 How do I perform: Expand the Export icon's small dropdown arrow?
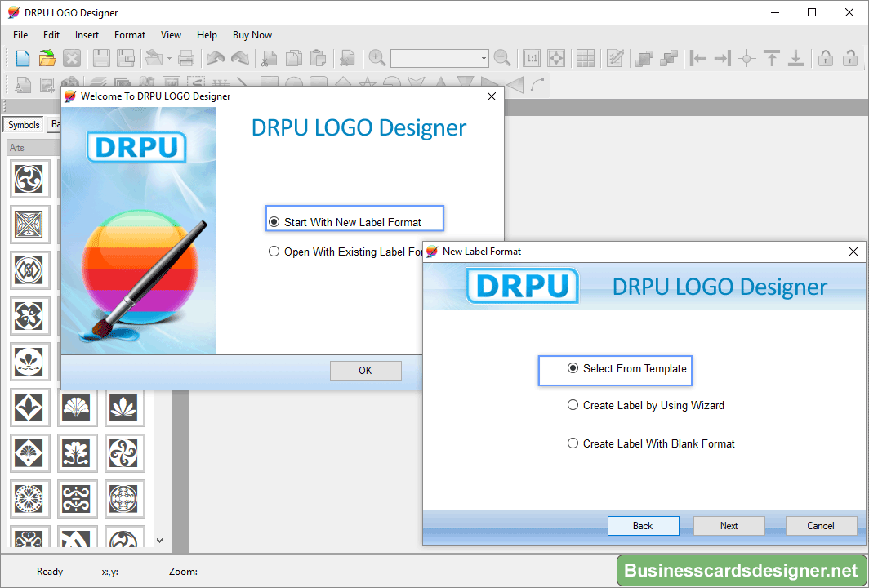(169, 58)
